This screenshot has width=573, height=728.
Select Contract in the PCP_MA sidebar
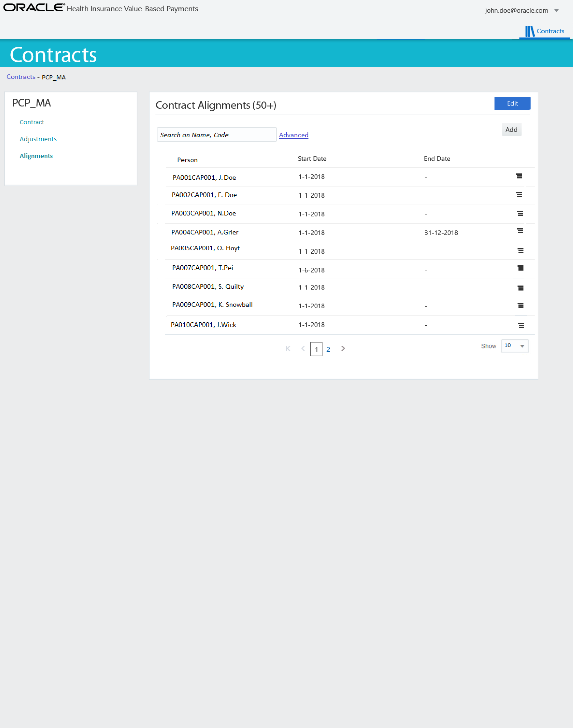pyautogui.click(x=31, y=122)
